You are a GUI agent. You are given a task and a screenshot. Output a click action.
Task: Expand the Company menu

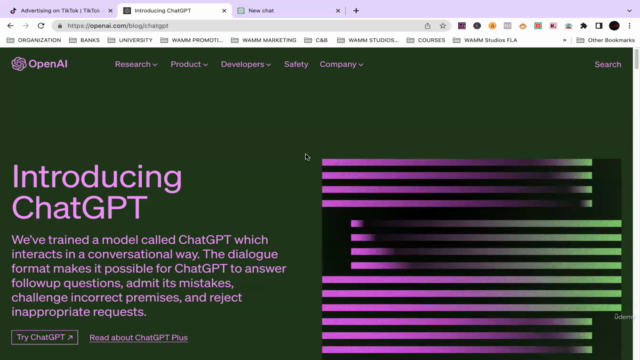point(341,64)
